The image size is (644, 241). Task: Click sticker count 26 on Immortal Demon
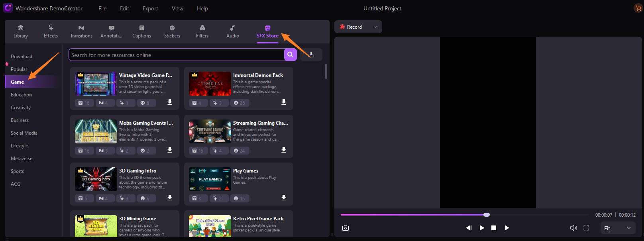click(240, 103)
